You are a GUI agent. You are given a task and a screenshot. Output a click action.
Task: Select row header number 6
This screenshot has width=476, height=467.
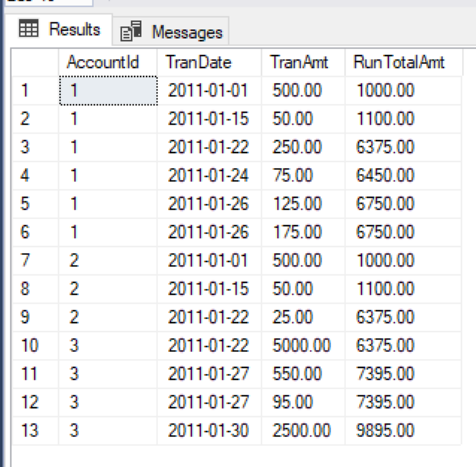tap(35, 233)
